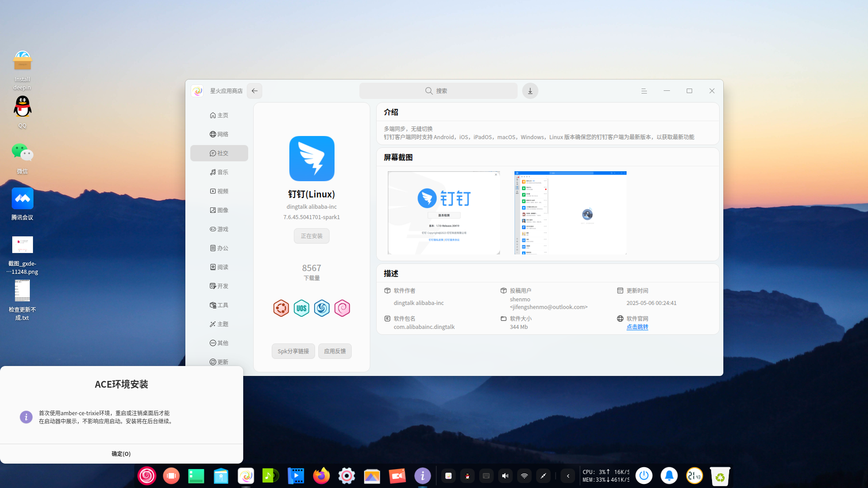
Task: Open the 游戏 category
Action: pos(219,229)
